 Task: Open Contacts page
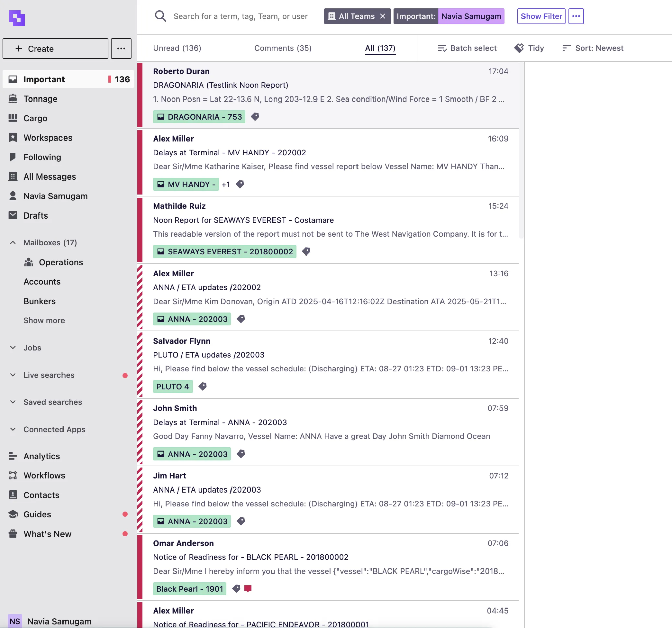point(68,495)
